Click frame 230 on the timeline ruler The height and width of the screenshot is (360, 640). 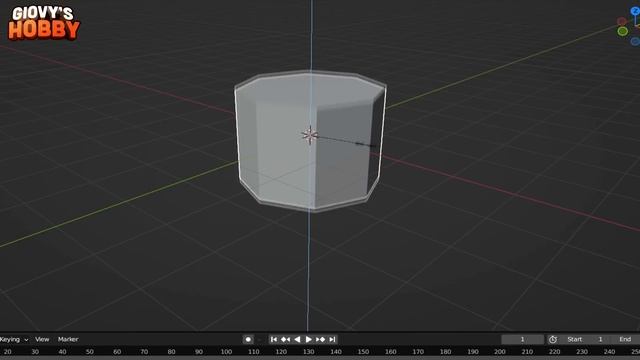pyautogui.click(x=582, y=351)
